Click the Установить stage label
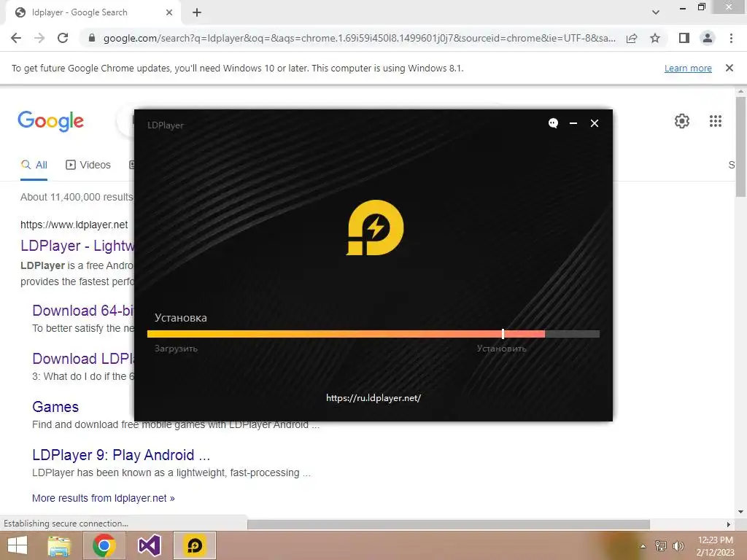The width and height of the screenshot is (747, 560). [501, 349]
